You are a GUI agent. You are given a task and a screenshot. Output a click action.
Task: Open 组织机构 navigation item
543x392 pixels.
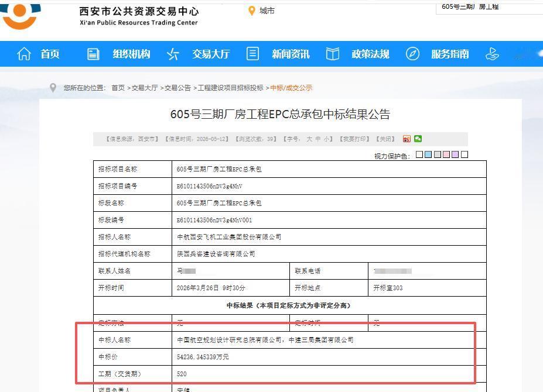131,54
